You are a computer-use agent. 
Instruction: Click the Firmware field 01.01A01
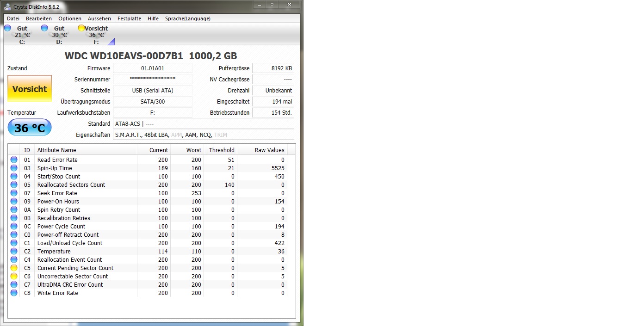(153, 68)
